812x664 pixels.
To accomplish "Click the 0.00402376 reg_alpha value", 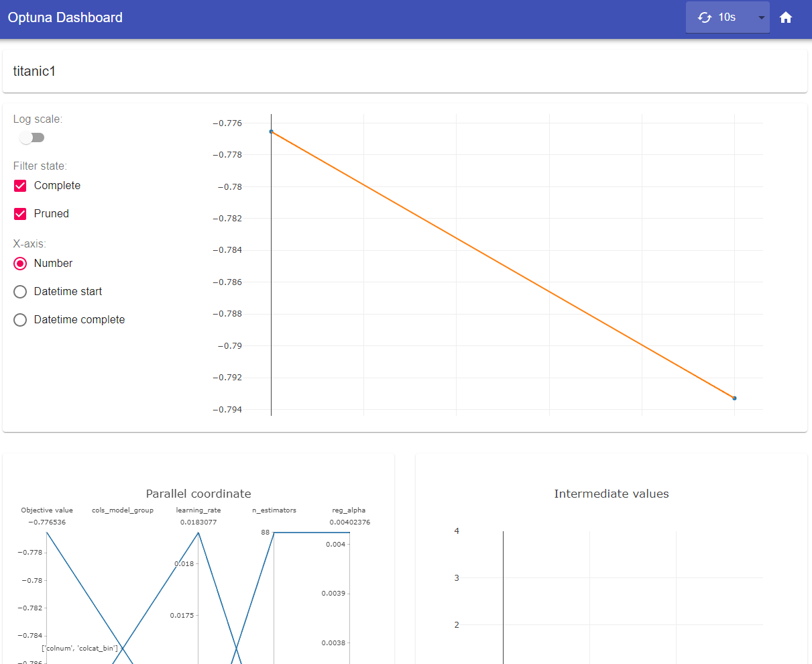I will pos(349,522).
